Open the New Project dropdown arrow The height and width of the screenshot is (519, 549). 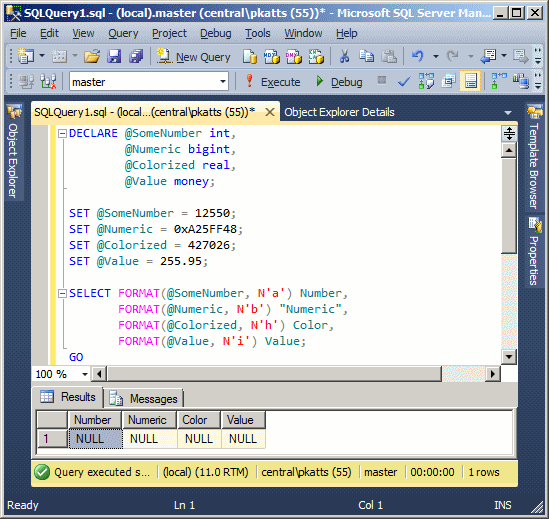point(42,56)
